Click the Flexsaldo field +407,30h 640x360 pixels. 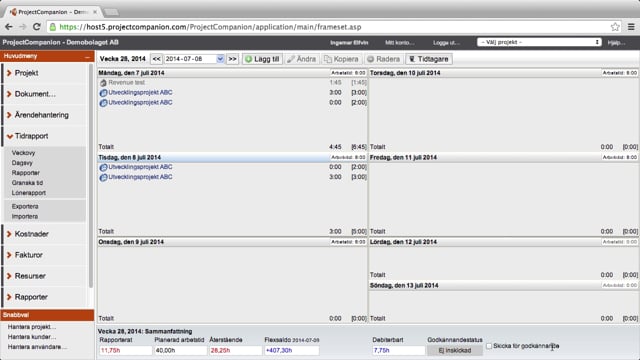point(291,351)
